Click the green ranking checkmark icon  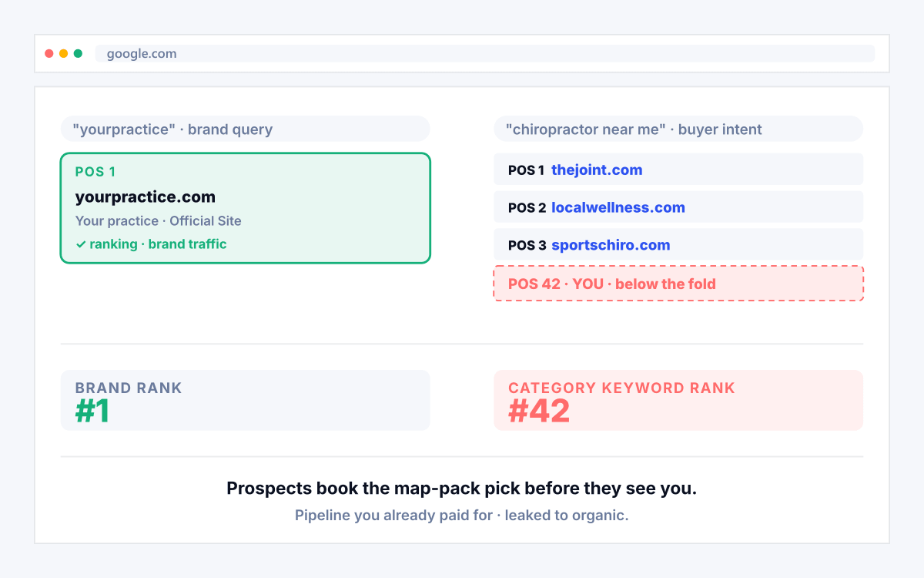click(81, 244)
